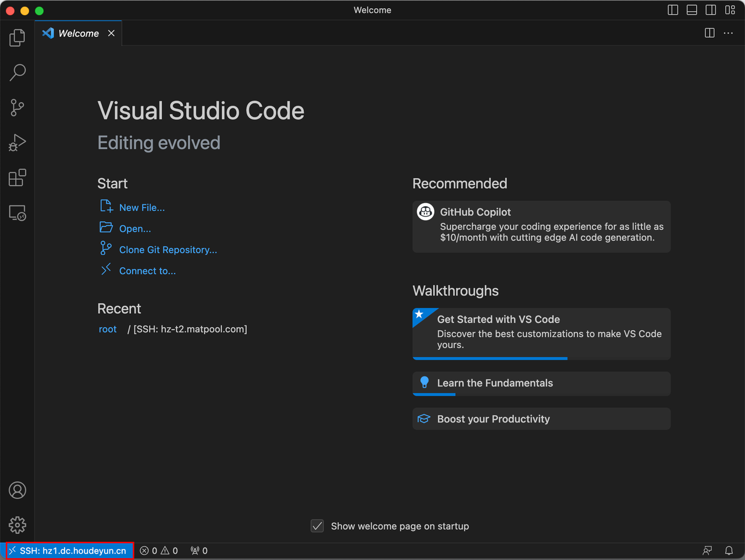Open the Search view icon
The image size is (745, 560).
(x=17, y=73)
